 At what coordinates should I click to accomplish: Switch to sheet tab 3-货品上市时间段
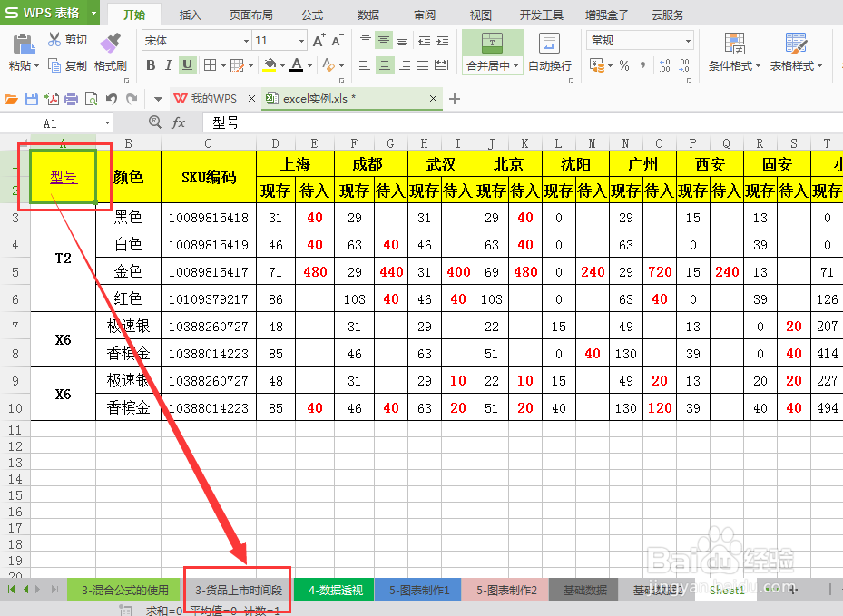pyautogui.click(x=239, y=591)
